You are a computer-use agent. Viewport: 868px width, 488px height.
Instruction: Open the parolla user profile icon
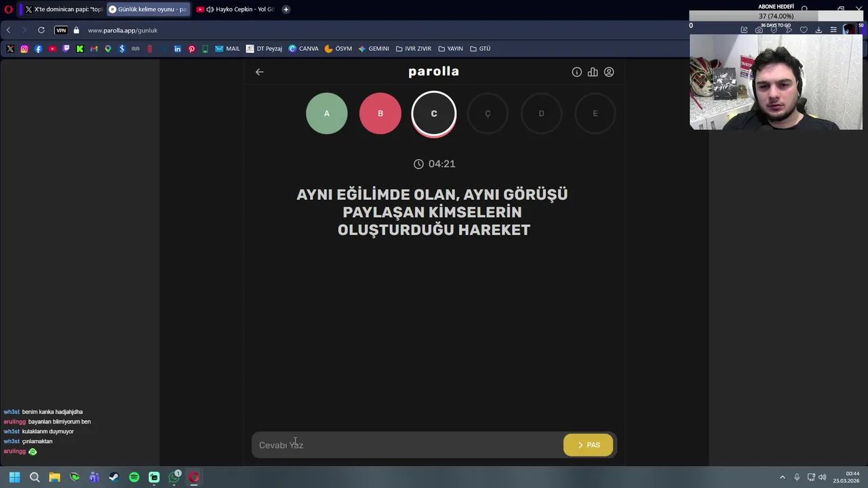(x=609, y=72)
